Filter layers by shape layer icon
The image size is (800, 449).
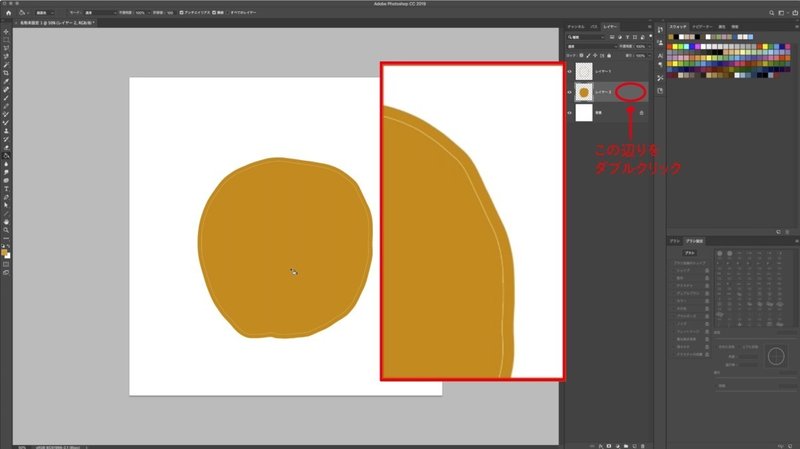[635, 37]
